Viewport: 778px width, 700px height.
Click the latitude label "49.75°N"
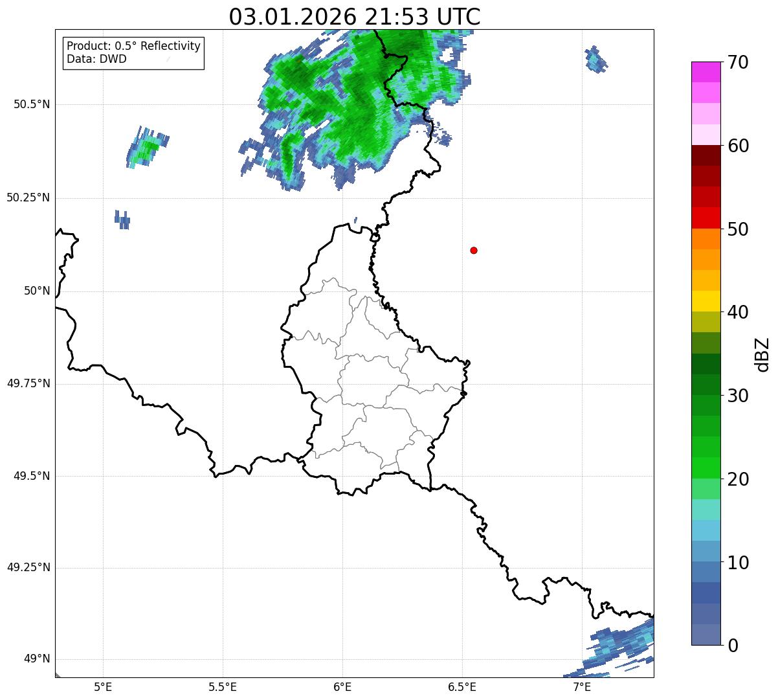click(x=28, y=383)
